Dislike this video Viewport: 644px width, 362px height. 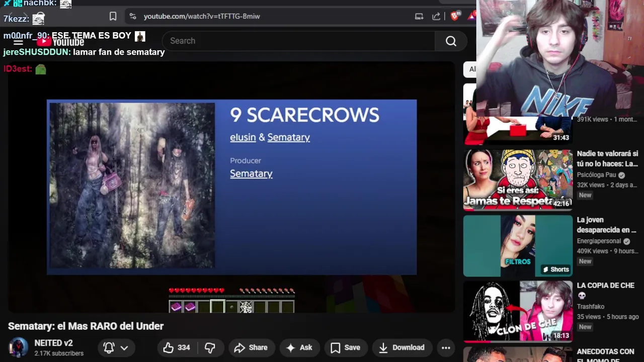(x=210, y=347)
